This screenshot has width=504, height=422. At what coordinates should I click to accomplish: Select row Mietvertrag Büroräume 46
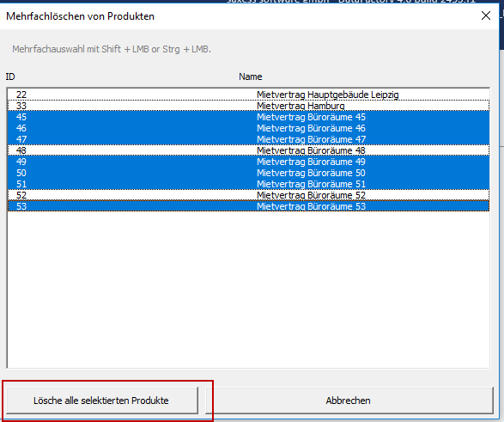click(x=248, y=128)
